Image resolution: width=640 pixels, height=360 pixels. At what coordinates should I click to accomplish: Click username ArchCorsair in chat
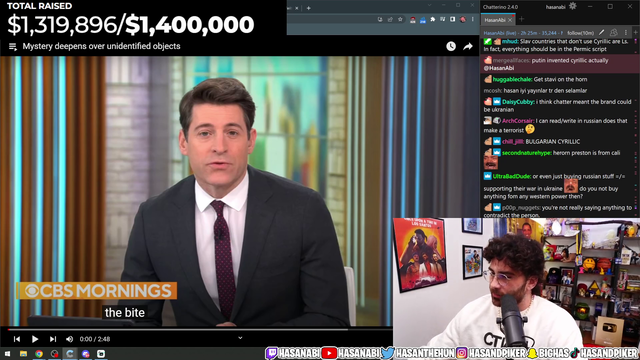[x=518, y=121]
